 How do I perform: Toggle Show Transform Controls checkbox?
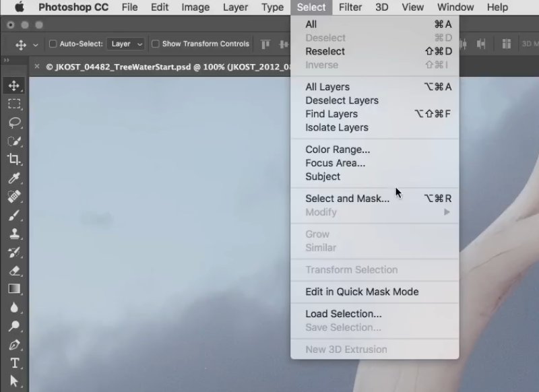pyautogui.click(x=156, y=44)
